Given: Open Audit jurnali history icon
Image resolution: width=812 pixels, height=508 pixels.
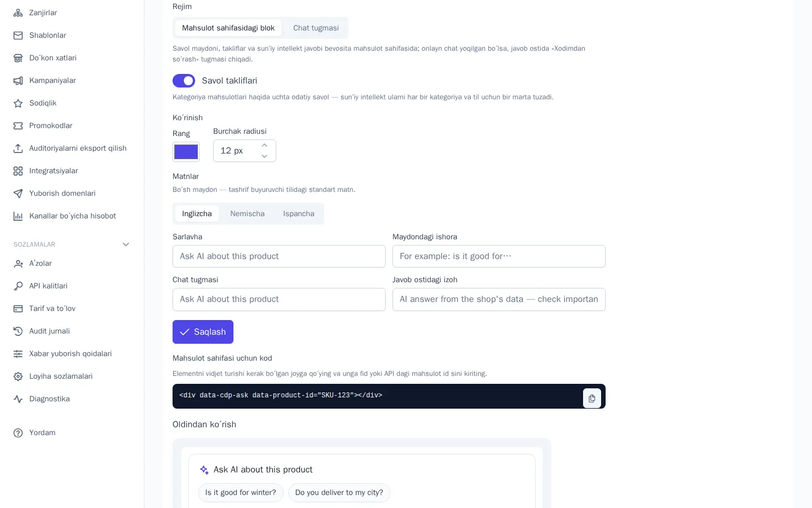Looking at the screenshot, I should (x=18, y=331).
